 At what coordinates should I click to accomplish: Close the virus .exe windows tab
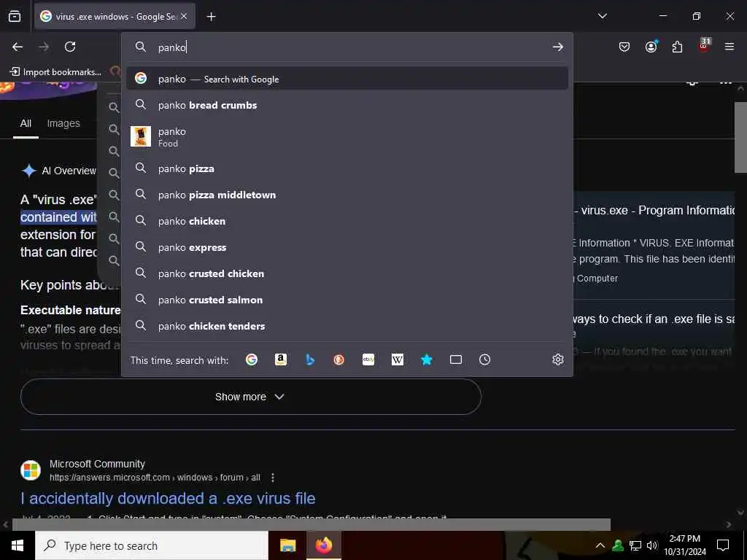[x=184, y=17]
